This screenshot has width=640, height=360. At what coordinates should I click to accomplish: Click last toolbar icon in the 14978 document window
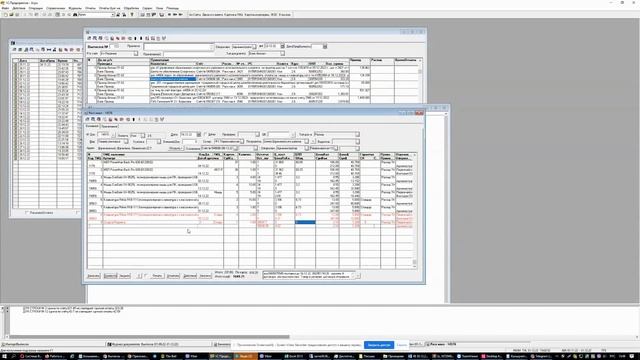click(162, 120)
